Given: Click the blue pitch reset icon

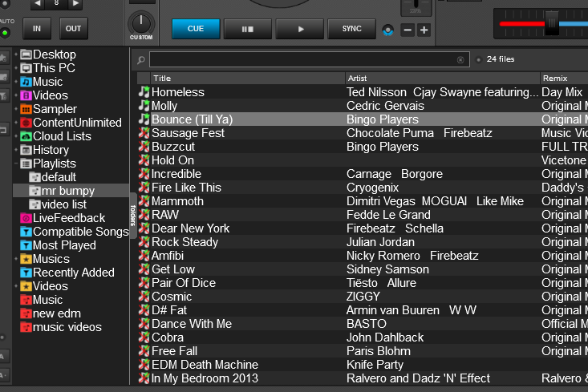Looking at the screenshot, I should [x=387, y=30].
